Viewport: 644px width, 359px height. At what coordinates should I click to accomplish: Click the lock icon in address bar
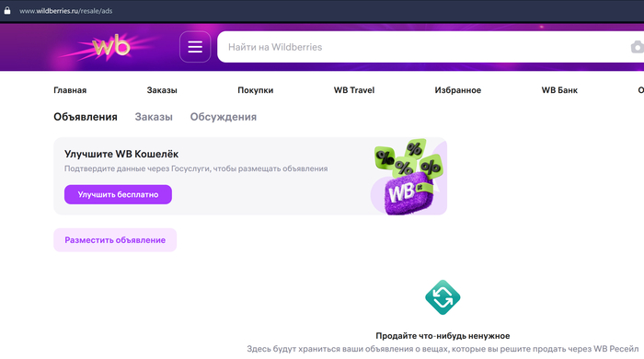tap(7, 11)
